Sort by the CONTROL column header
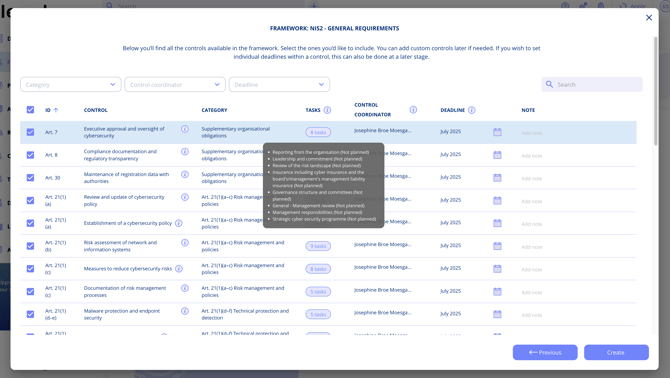Image resolution: width=670 pixels, height=378 pixels. 96,110
